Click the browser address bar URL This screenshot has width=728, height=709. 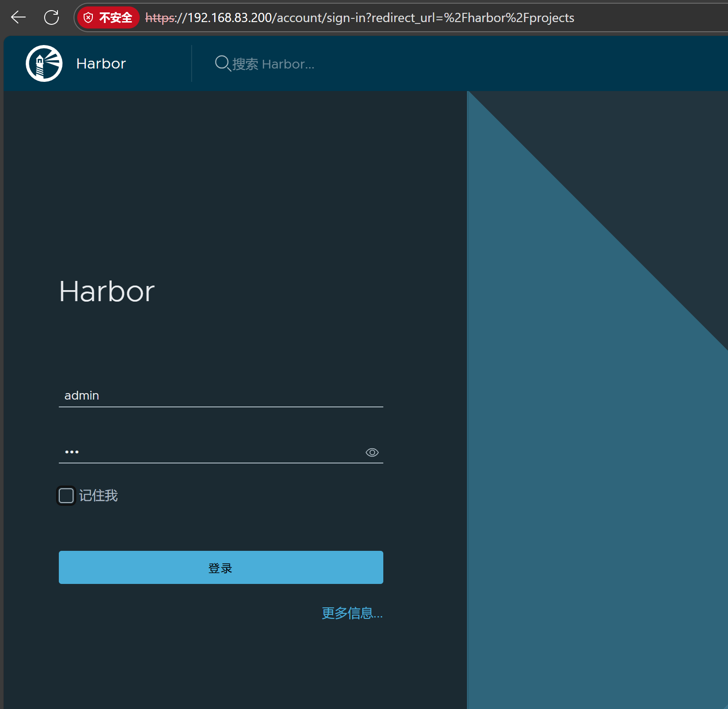coord(360,17)
